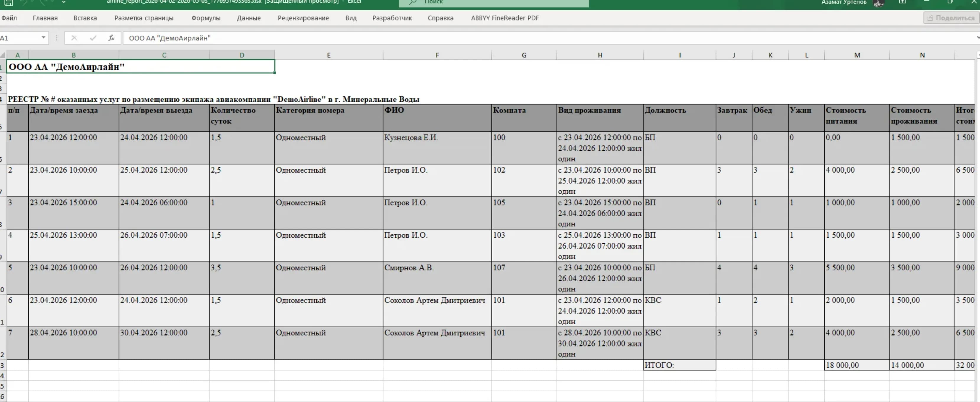Click the Дата/время заезда header cell
Viewport: 980px width, 402px height.
[x=74, y=118]
